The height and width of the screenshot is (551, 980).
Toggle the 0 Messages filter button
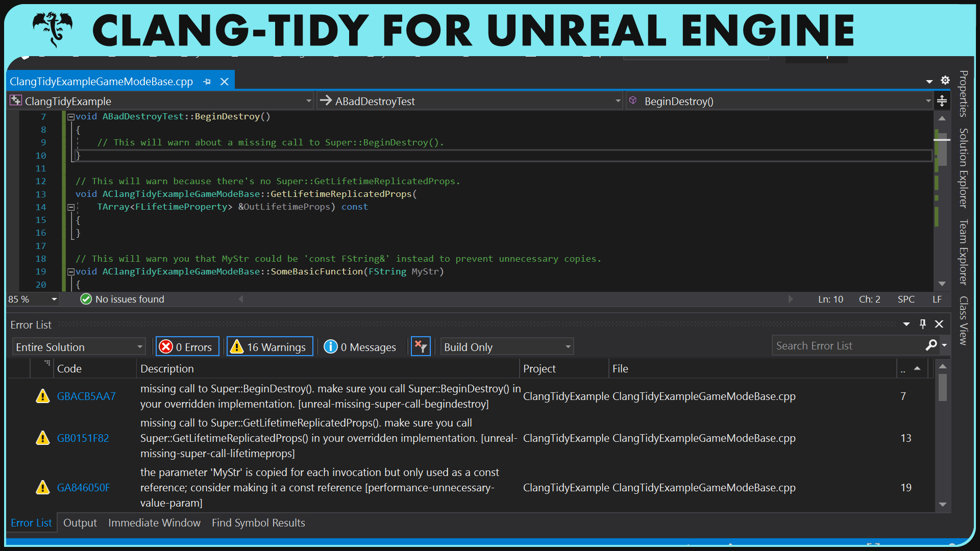pyautogui.click(x=360, y=346)
